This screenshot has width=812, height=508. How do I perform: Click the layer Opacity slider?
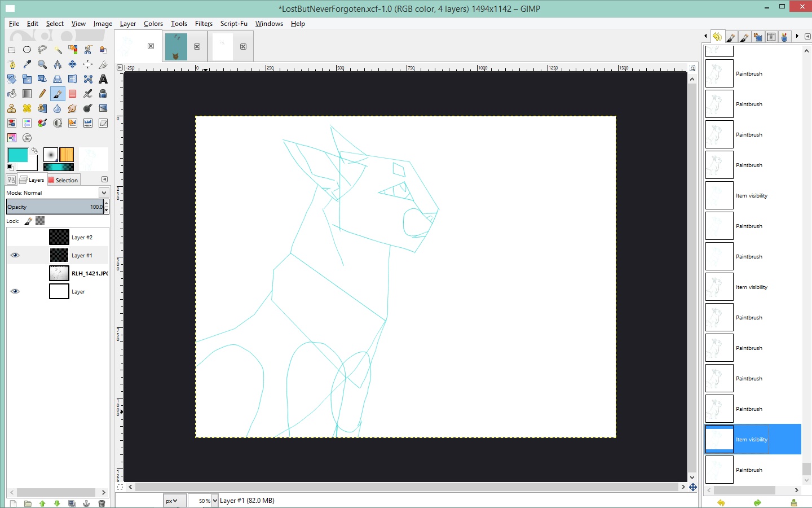click(x=54, y=207)
